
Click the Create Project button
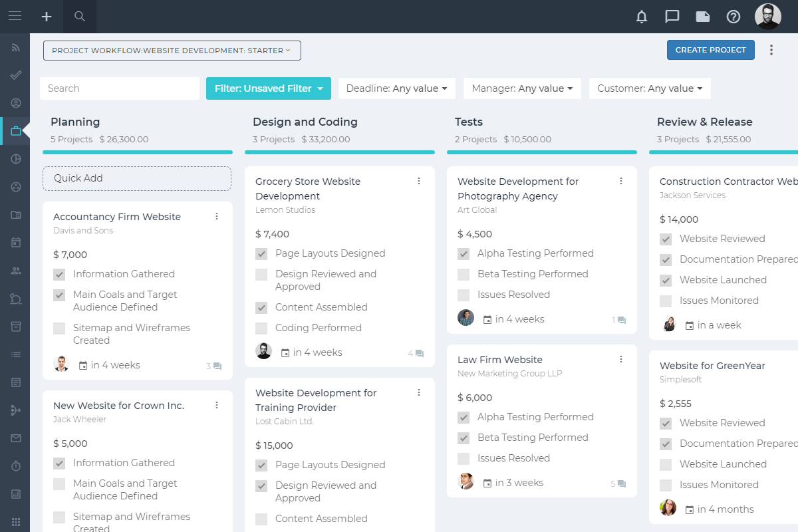711,50
